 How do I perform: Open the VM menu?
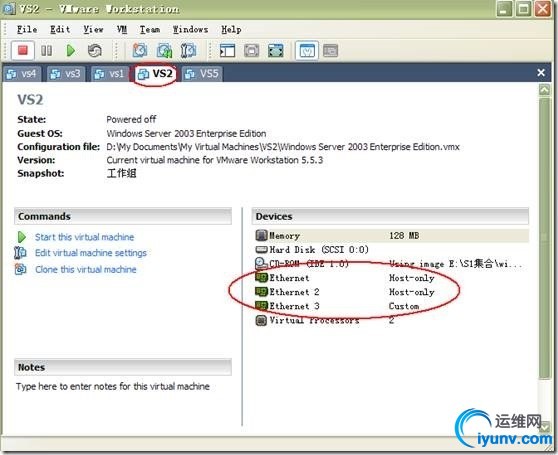122,30
